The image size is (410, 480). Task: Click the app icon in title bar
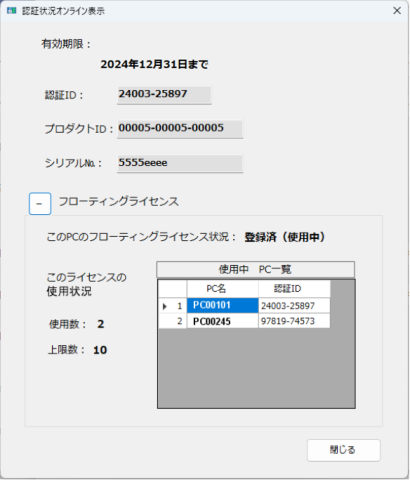12,11
